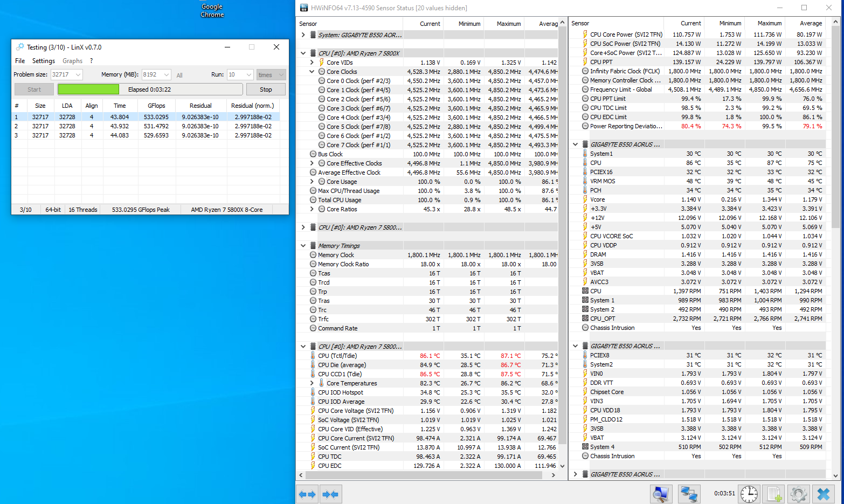Click the two networked computers icon in HWiNFO
The image size is (844, 504).
(689, 494)
